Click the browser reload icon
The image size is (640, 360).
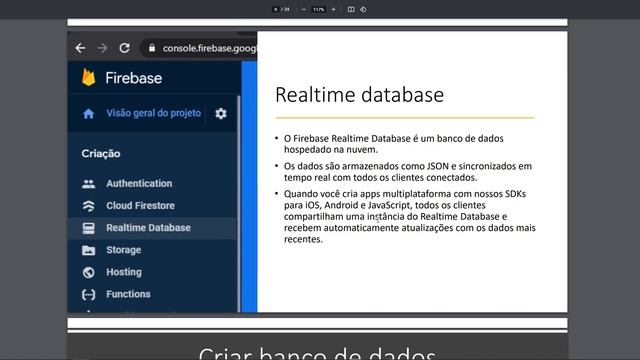pos(124,48)
